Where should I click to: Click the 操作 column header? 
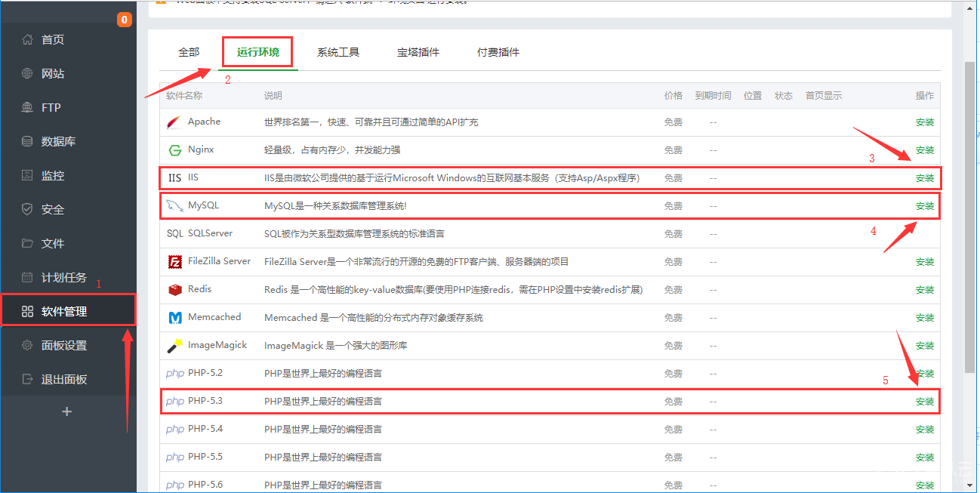[925, 96]
